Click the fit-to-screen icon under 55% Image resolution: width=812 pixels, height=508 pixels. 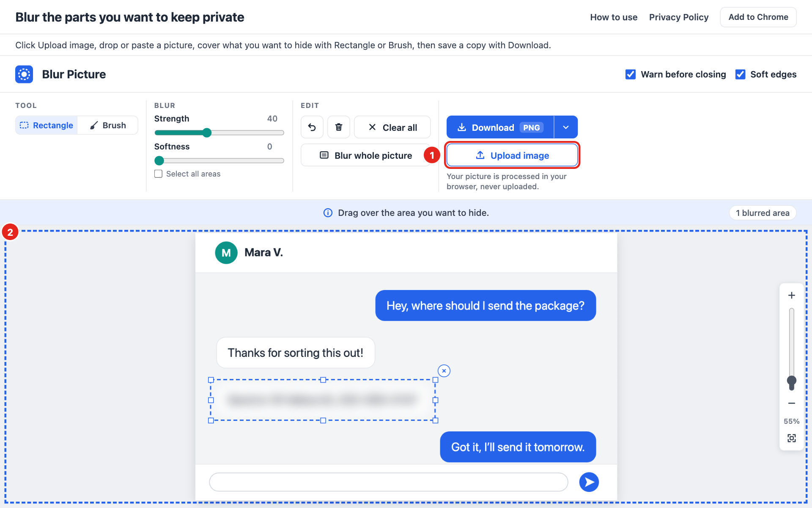(792, 438)
